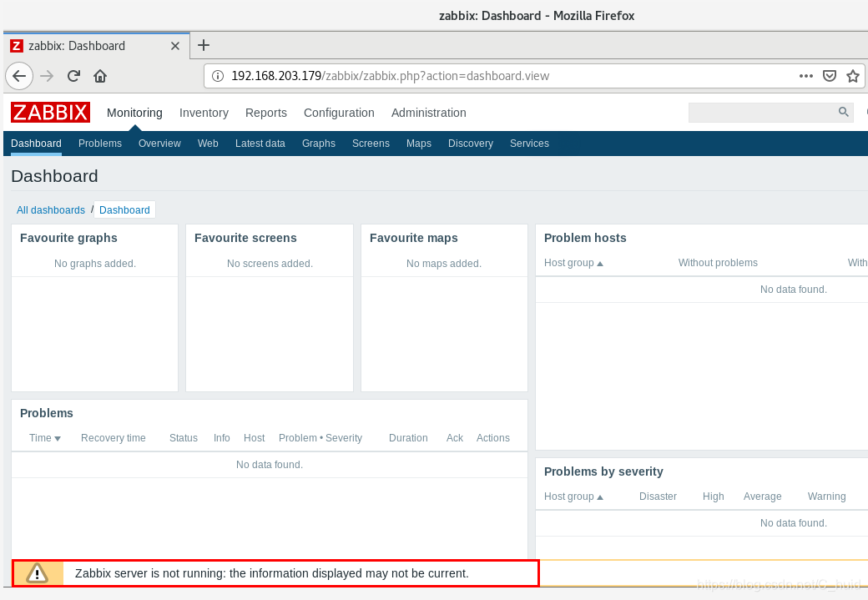Close the zabbix: Dashboard tab

point(175,46)
